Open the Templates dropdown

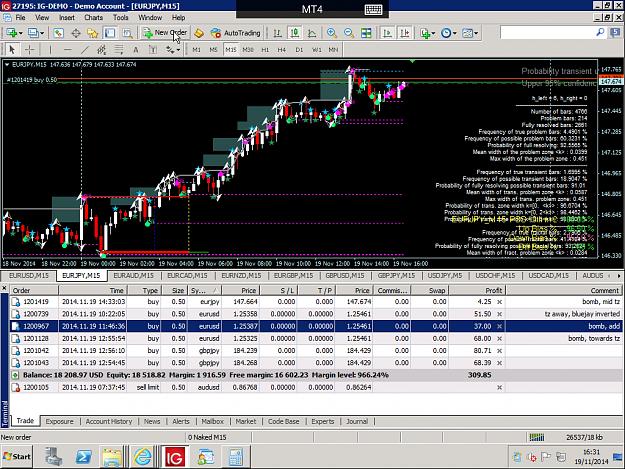point(470,33)
